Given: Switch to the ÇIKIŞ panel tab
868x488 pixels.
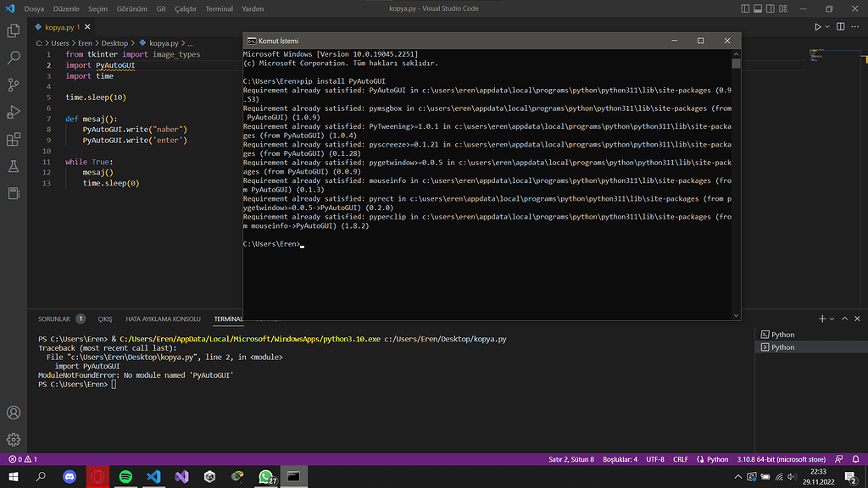Looking at the screenshot, I should click(x=105, y=319).
